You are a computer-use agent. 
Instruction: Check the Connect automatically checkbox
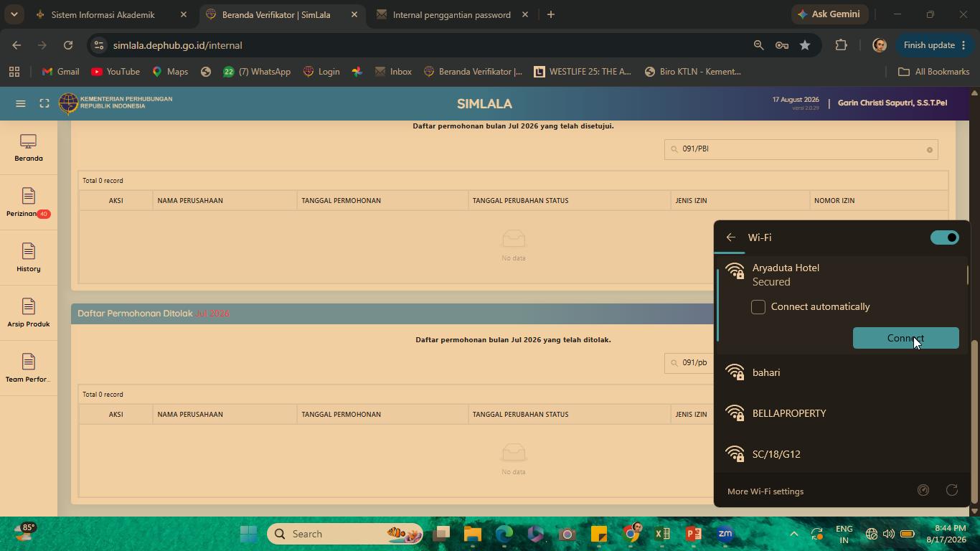click(x=758, y=307)
